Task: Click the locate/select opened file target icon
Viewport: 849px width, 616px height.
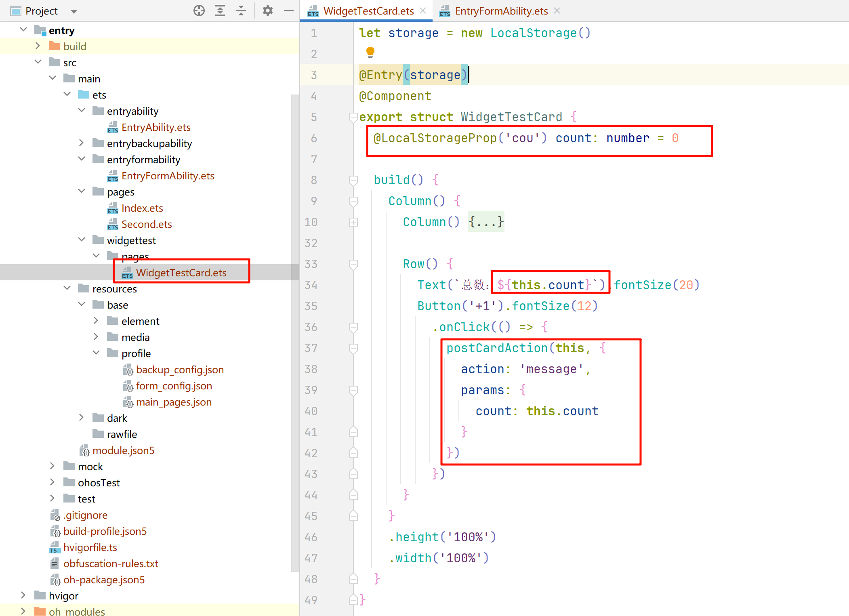Action: [x=199, y=11]
